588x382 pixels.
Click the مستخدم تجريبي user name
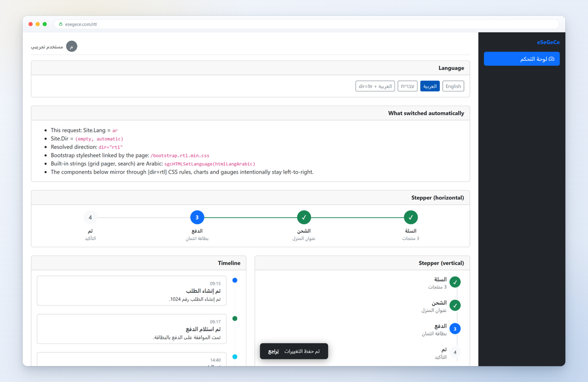[x=47, y=47]
